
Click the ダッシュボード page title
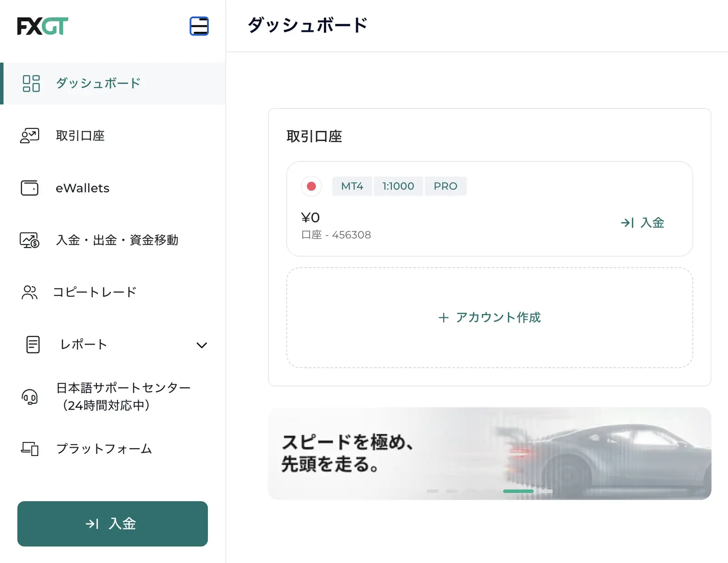308,25
